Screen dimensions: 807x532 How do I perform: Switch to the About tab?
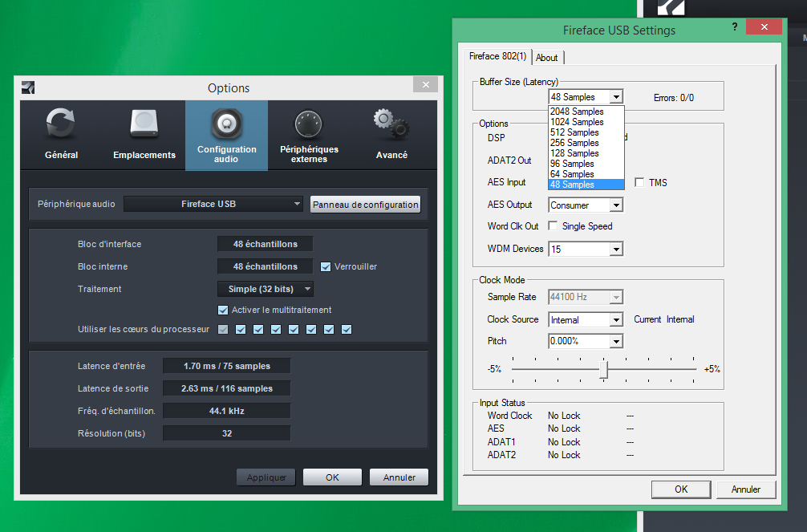547,58
